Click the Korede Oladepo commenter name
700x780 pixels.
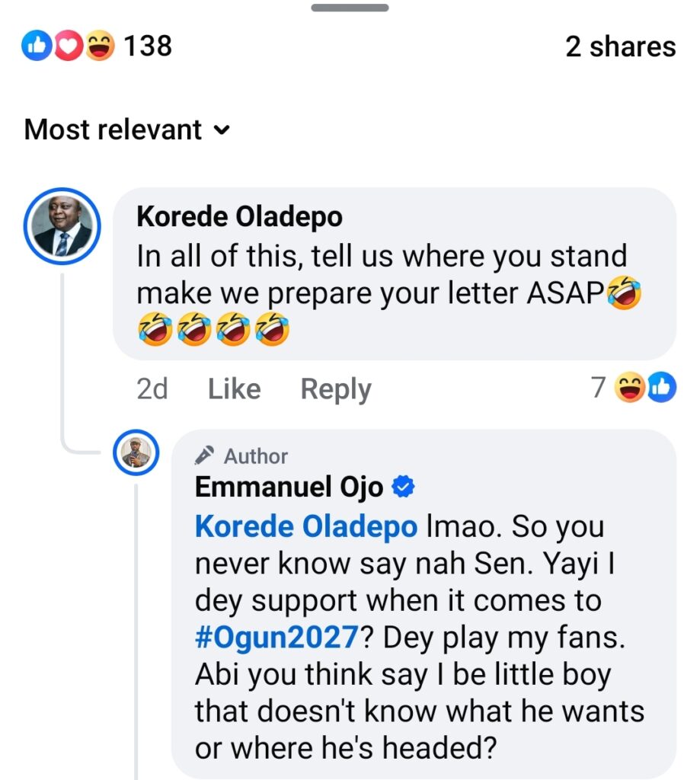[x=239, y=217]
